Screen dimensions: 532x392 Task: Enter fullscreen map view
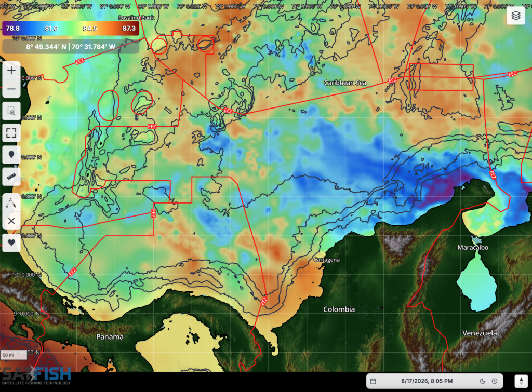coord(11,132)
